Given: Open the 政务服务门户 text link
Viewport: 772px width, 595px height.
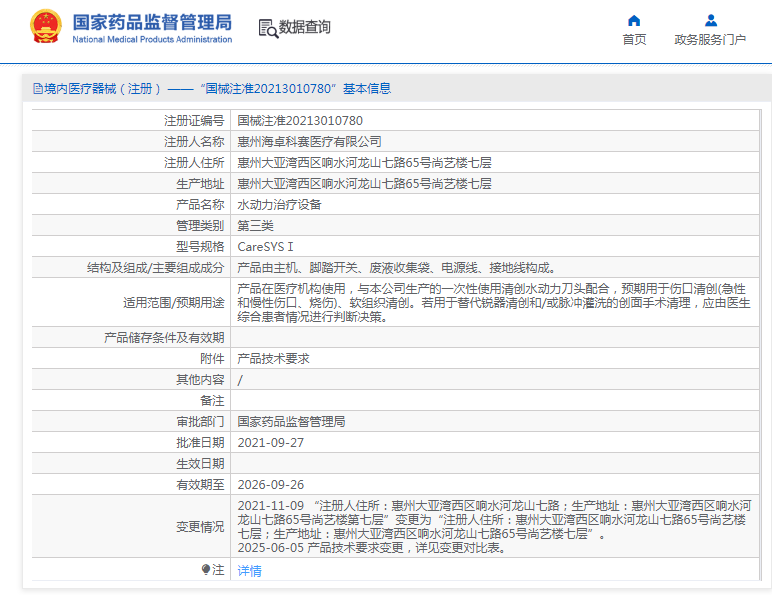Looking at the screenshot, I should [710, 40].
